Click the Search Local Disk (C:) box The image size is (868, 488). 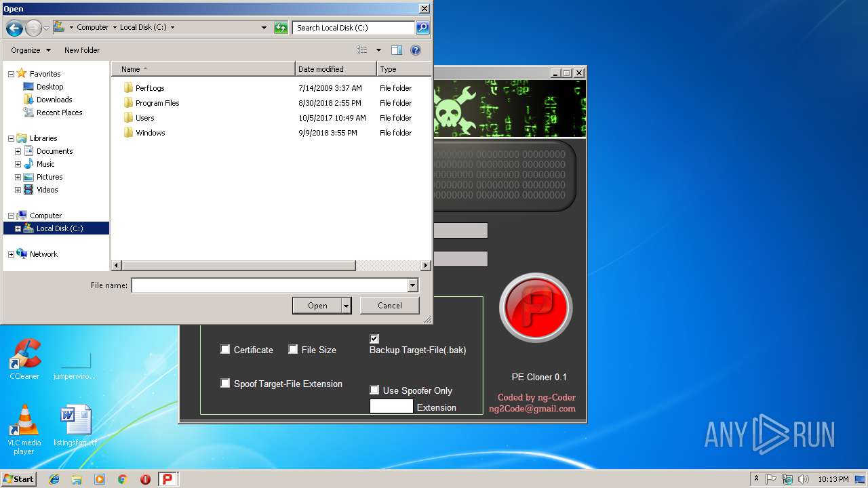coord(353,28)
